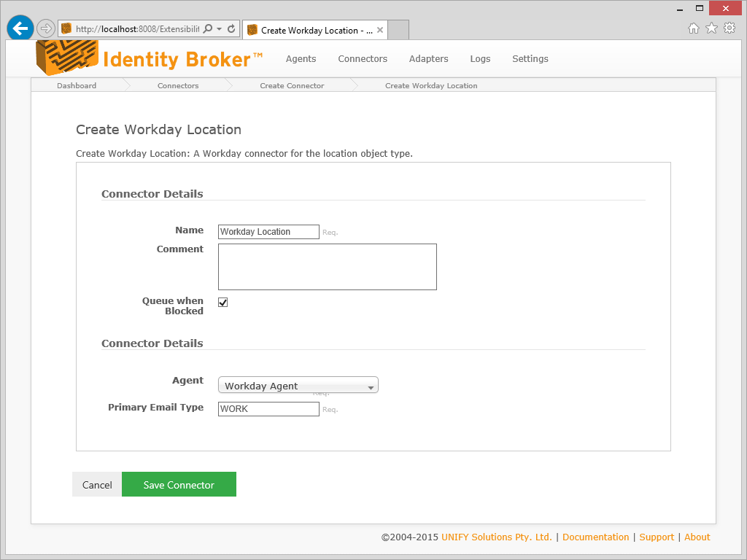Open the Agents menu
The image size is (747, 560).
301,58
